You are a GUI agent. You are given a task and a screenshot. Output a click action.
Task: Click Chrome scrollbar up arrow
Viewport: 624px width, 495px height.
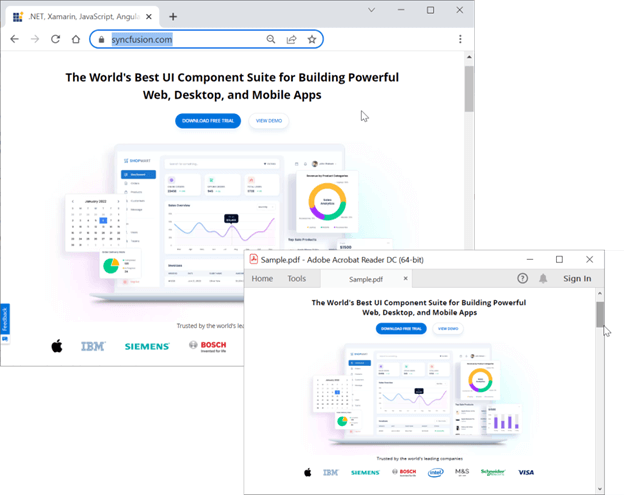pyautogui.click(x=469, y=57)
